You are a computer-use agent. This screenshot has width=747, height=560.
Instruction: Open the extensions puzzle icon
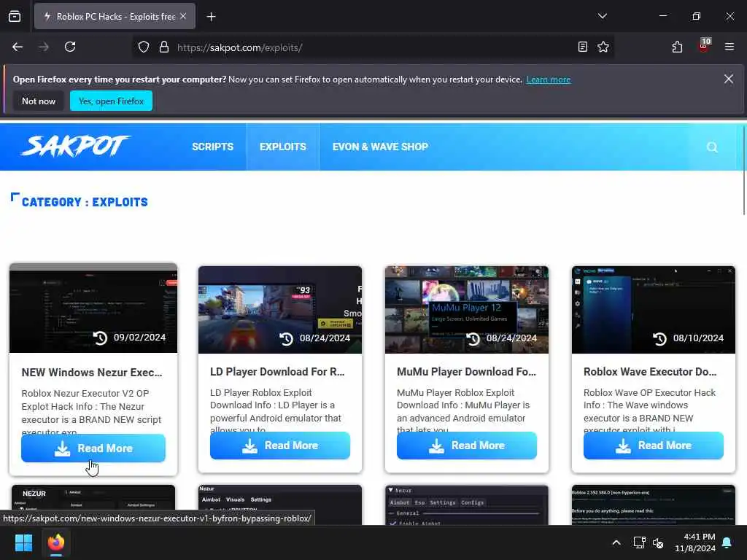(x=677, y=47)
